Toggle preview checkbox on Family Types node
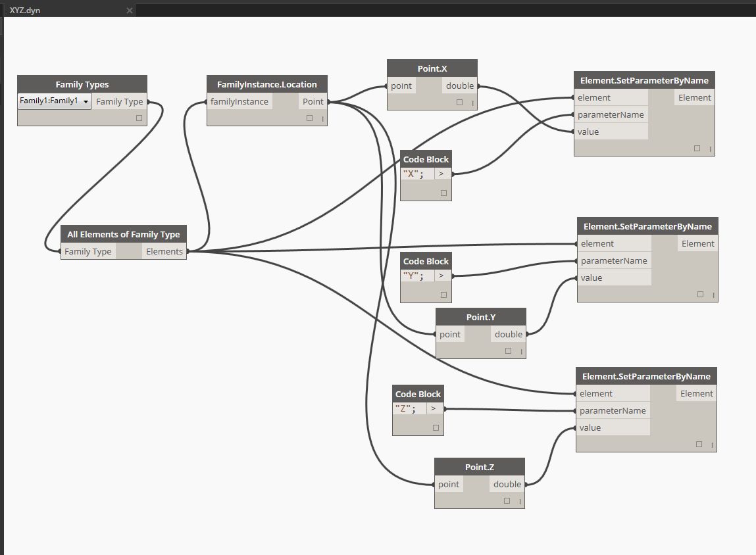 click(x=139, y=118)
